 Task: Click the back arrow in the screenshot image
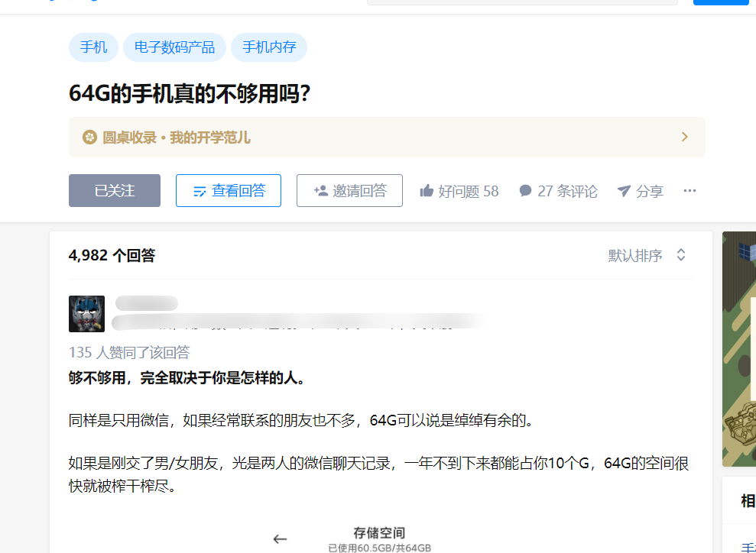click(280, 538)
